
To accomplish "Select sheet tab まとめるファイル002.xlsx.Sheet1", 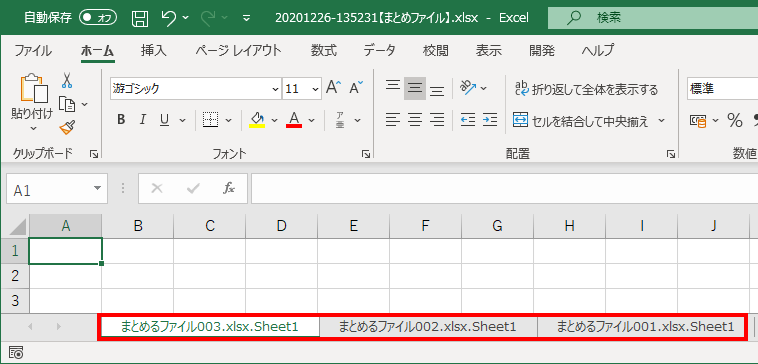I will point(428,327).
